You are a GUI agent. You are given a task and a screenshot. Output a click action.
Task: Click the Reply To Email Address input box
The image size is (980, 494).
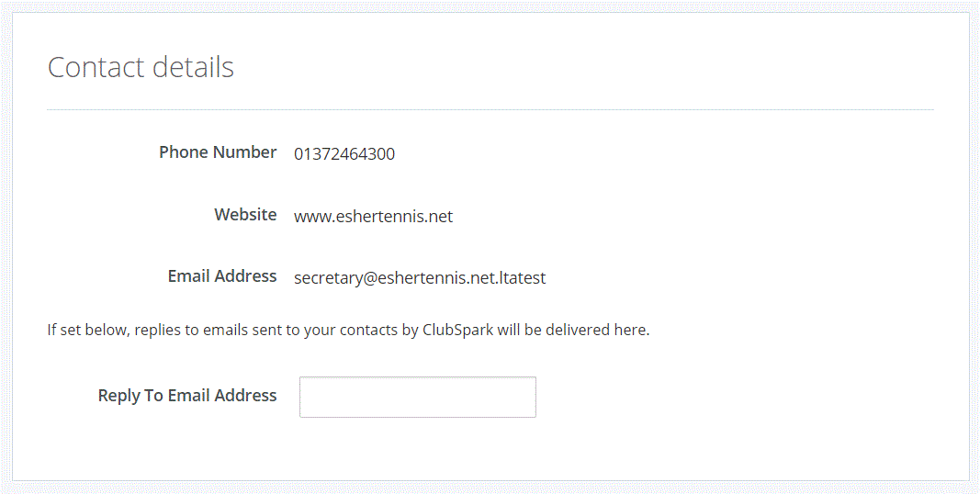click(x=417, y=397)
